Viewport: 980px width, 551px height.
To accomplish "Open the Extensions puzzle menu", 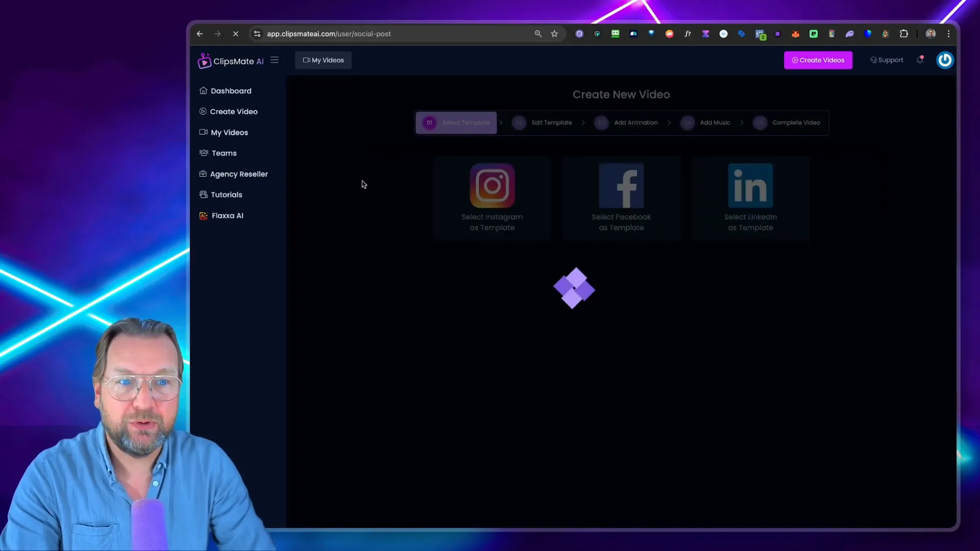I will click(904, 34).
